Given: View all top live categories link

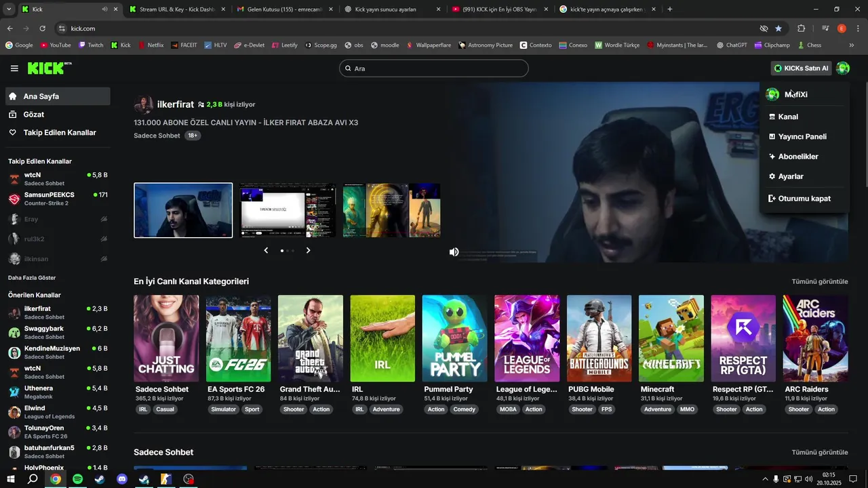Looking at the screenshot, I should click(820, 281).
